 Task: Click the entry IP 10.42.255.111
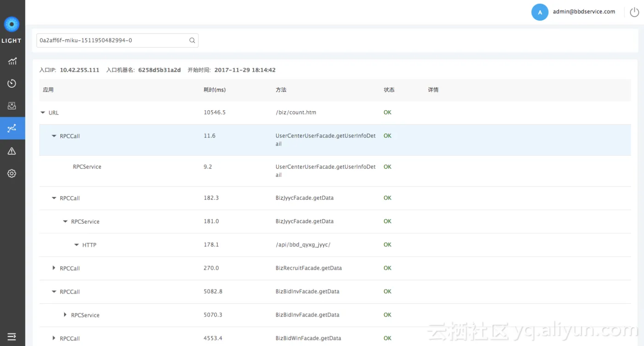[80, 70]
